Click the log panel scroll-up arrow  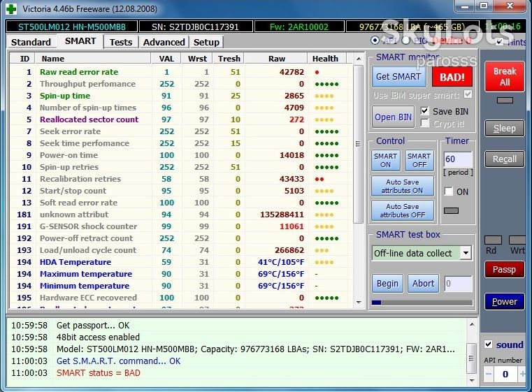[472, 324]
